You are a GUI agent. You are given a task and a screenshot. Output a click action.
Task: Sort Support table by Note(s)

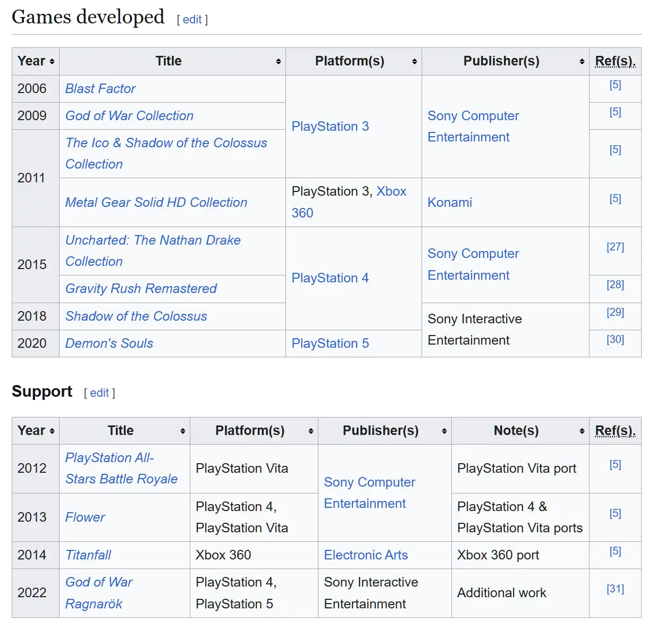pos(582,431)
